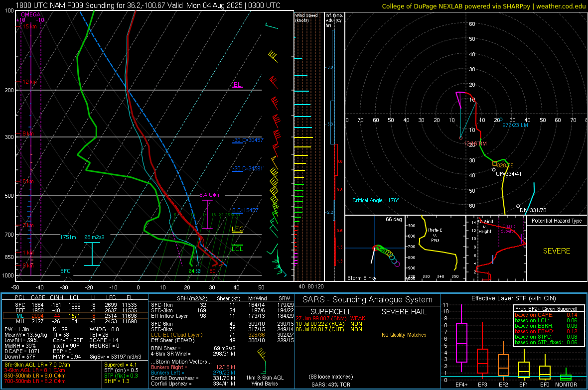Click the Bunkers Right mover circle on hodograph
588x390 pixels.
[x=461, y=138]
